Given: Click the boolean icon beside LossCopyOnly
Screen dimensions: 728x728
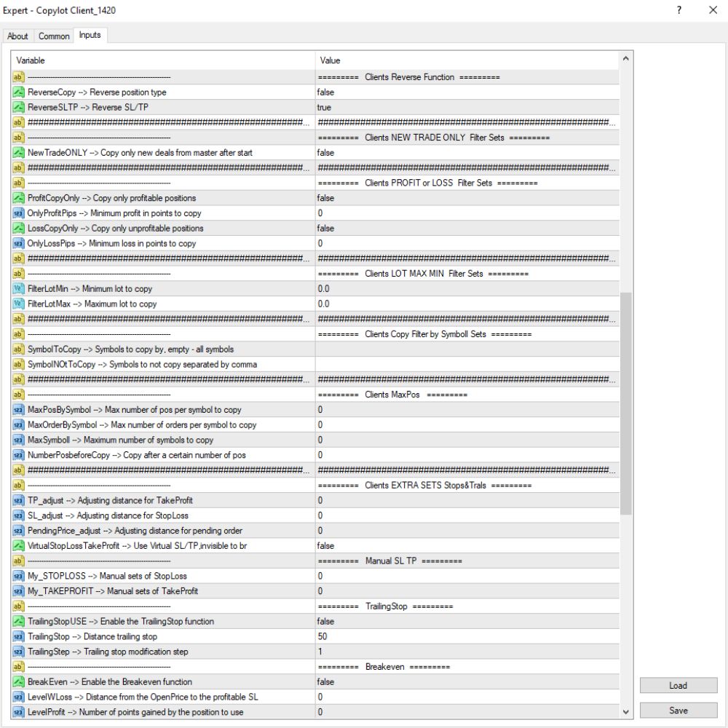Looking at the screenshot, I should tap(18, 228).
